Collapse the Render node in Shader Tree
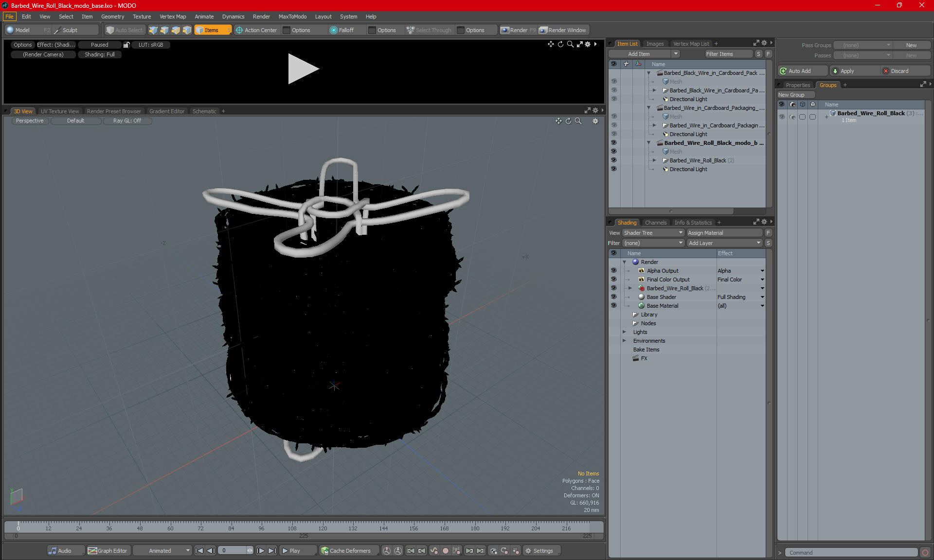This screenshot has width=934, height=560. pos(624,262)
